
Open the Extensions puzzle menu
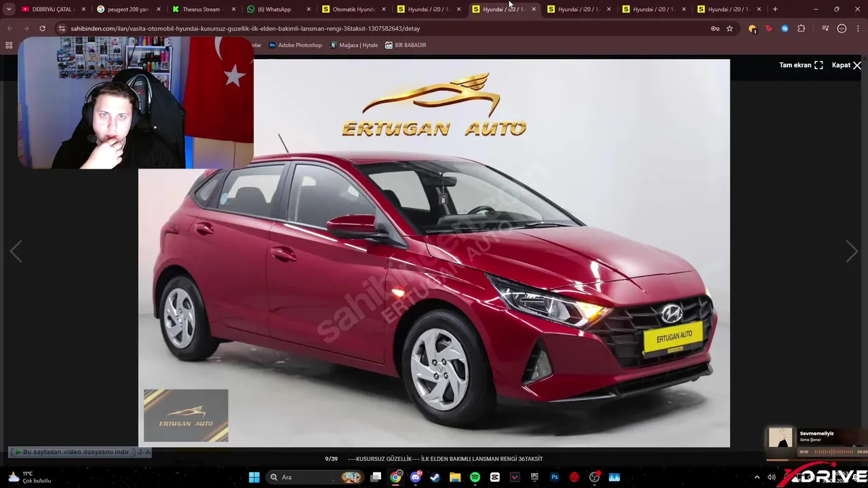(x=802, y=28)
